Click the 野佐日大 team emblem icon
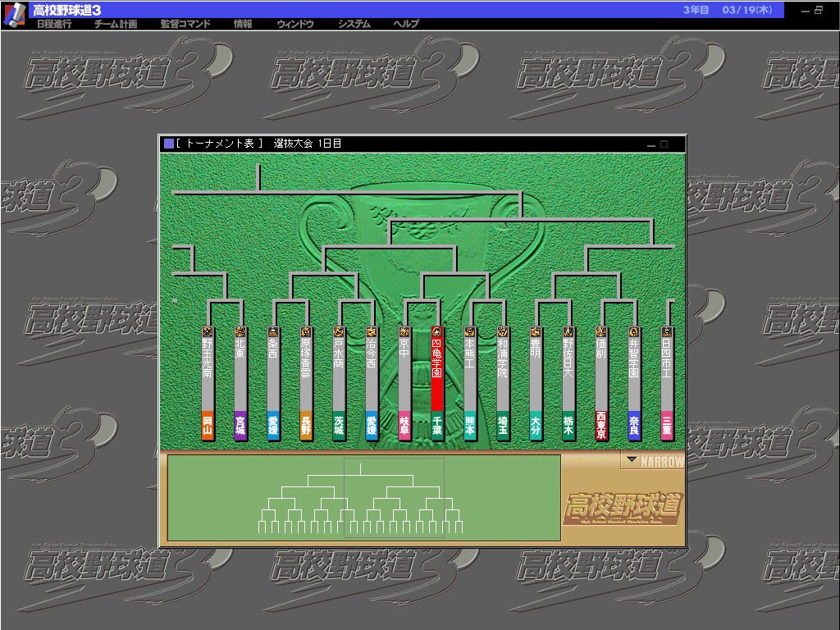 tap(568, 331)
